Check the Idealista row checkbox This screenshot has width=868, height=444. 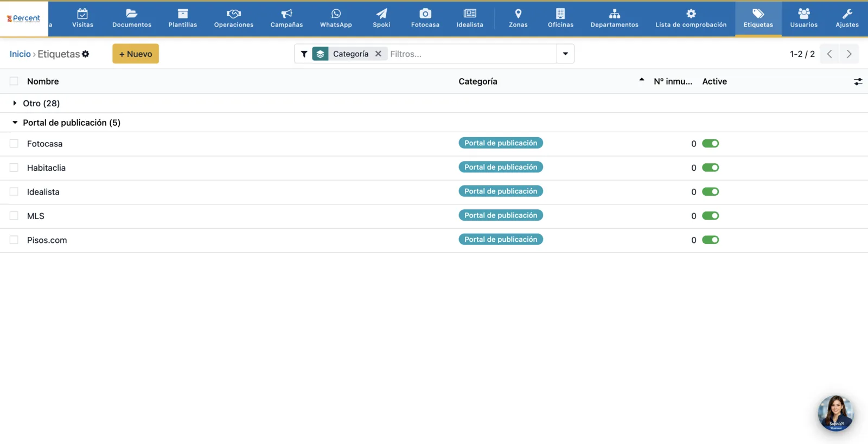click(14, 191)
